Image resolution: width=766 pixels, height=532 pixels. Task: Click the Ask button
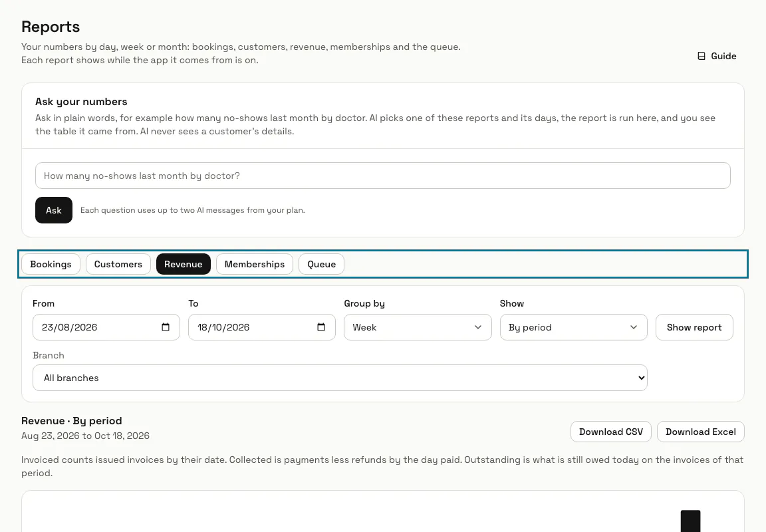tap(54, 210)
